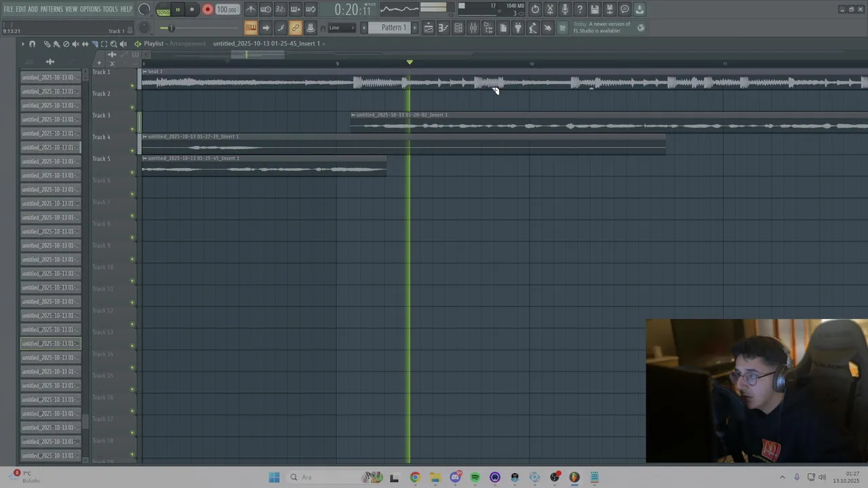
Task: Mute Track 5 with its green dot
Action: [x=132, y=172]
